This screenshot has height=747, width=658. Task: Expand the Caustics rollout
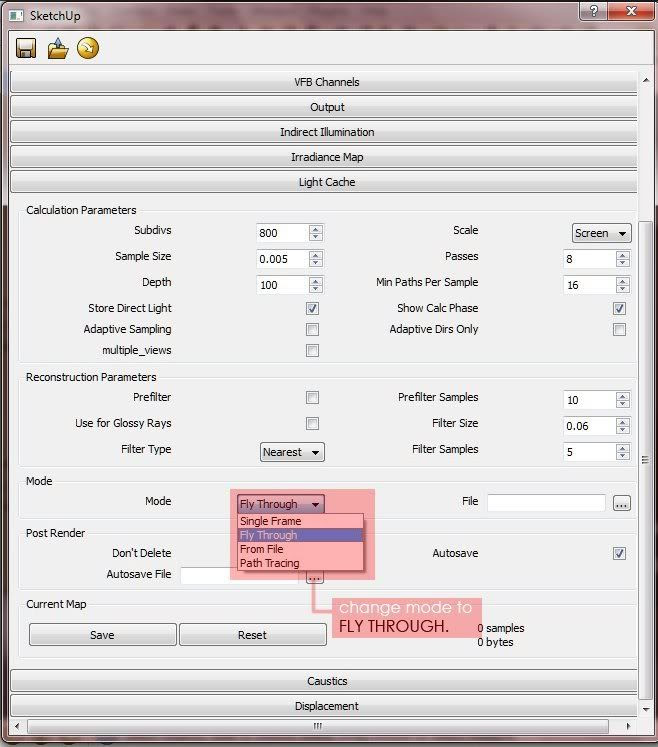(324, 681)
